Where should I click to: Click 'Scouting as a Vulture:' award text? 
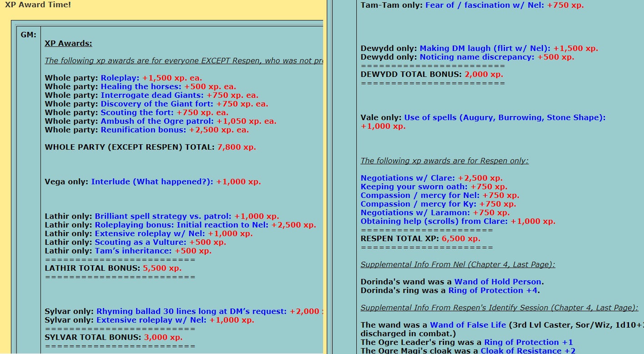click(x=141, y=243)
